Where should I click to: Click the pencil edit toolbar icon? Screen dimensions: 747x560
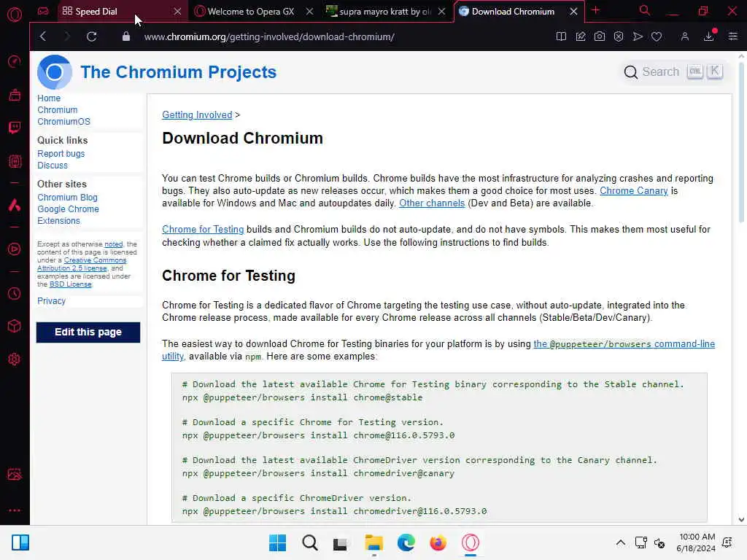[580, 36]
